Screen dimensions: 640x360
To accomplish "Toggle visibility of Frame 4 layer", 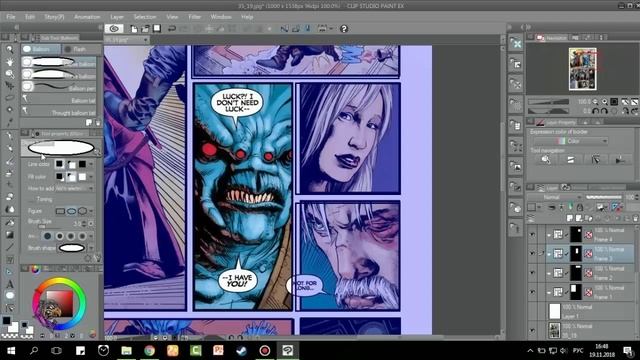I will pyautogui.click(x=532, y=234).
